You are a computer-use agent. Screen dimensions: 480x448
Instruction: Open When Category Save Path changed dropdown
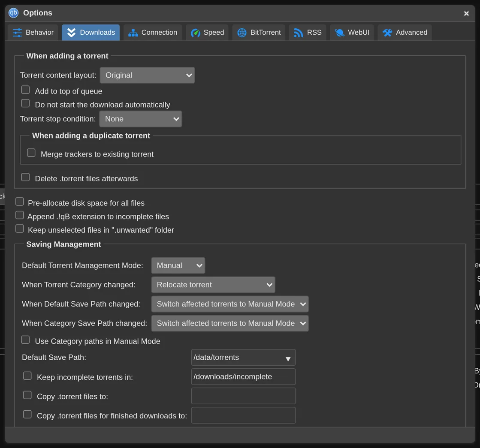pos(230,323)
